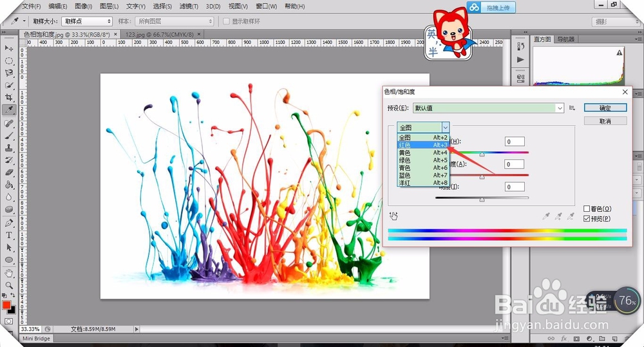Click the on-image adjustment hand icon in dialog

tap(393, 216)
